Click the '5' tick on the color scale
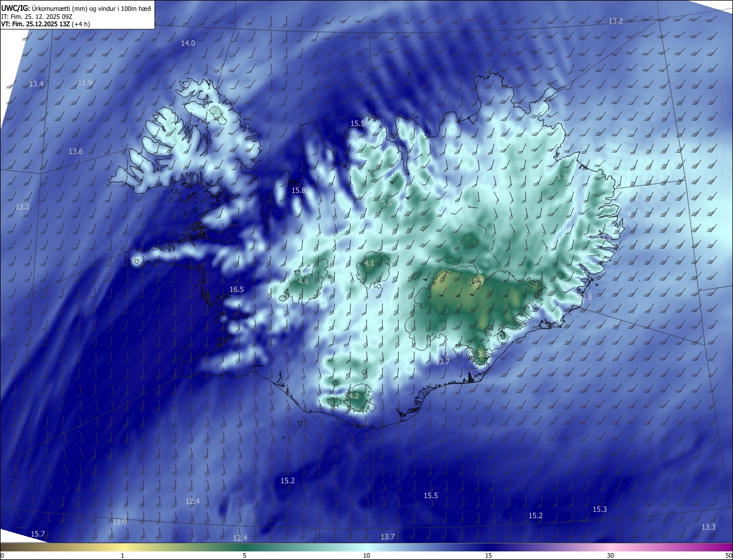This screenshot has height=560, width=733. (245, 556)
